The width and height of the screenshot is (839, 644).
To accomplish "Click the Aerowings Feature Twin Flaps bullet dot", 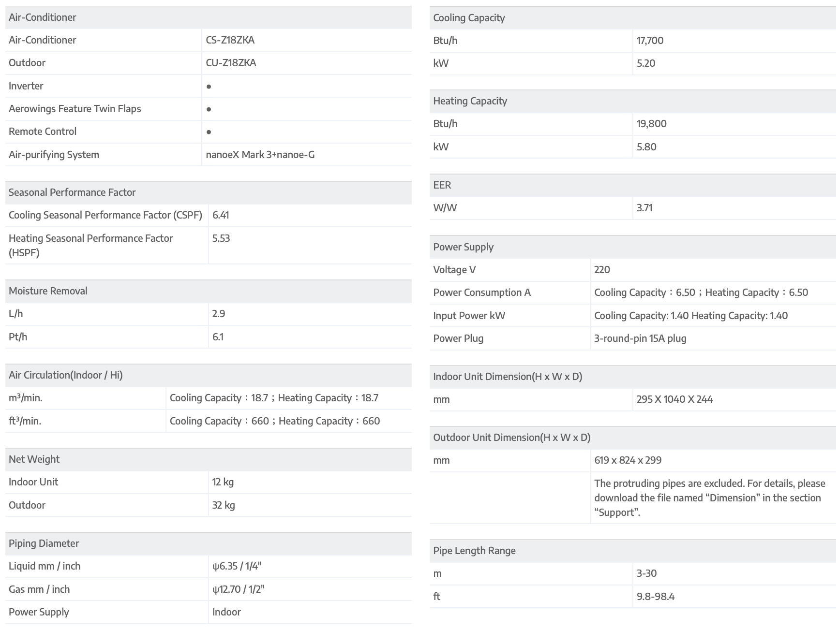I will coord(209,109).
